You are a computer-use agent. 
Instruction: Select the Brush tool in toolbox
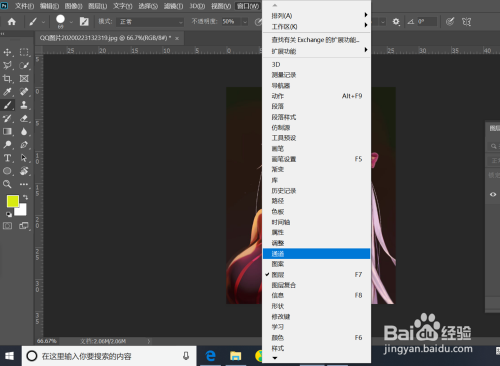[7, 105]
